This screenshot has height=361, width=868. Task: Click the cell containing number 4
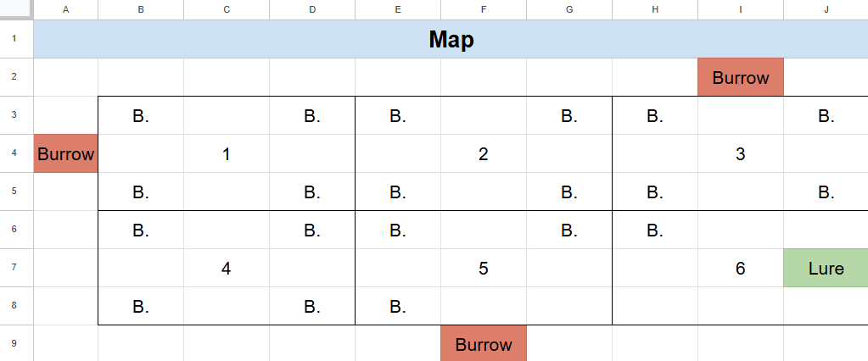point(227,268)
